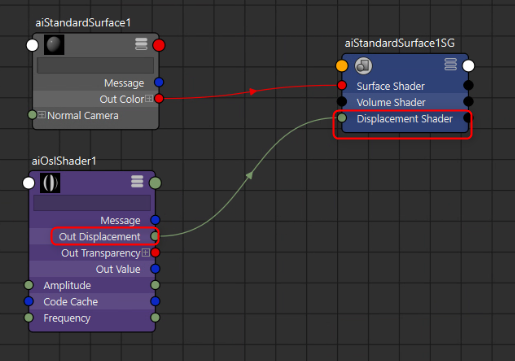Click the orange input port on aiStandardSurface1SG

342,66
